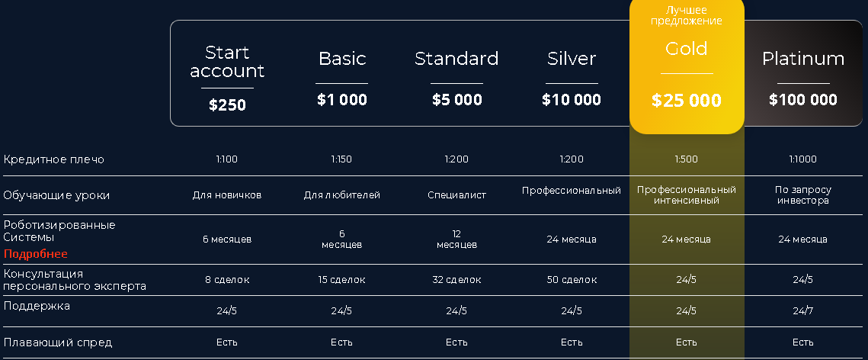The image size is (868, 360).
Task: Click the $250 price label
Action: click(227, 105)
